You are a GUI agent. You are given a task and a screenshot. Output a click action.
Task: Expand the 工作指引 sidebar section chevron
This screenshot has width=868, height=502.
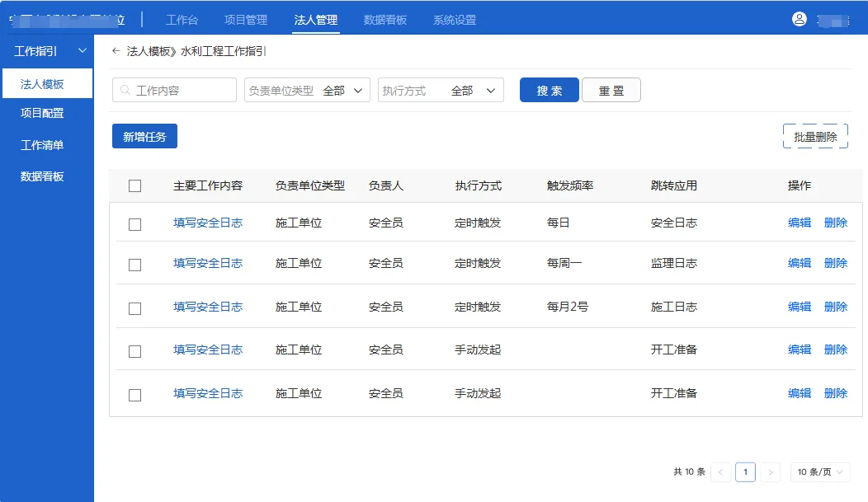[83, 51]
